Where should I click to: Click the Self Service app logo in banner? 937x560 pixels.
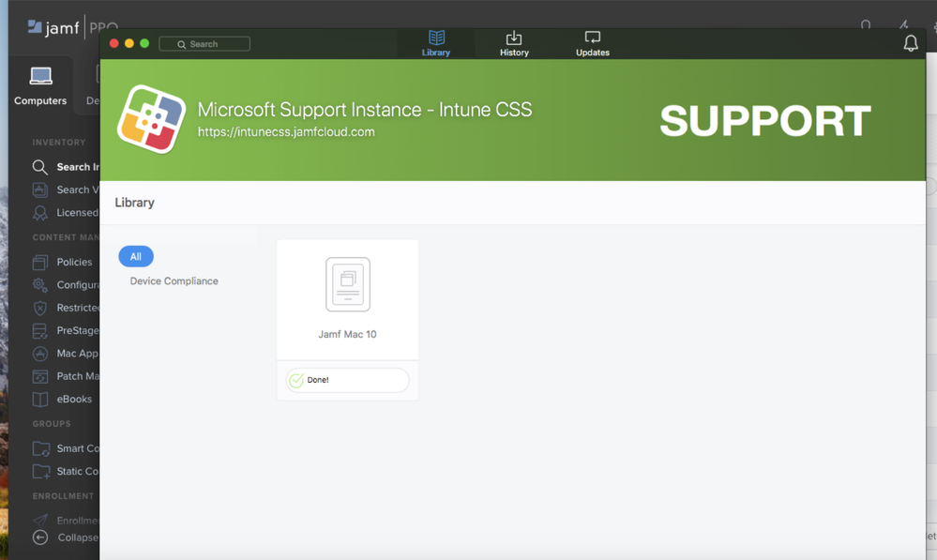click(151, 119)
